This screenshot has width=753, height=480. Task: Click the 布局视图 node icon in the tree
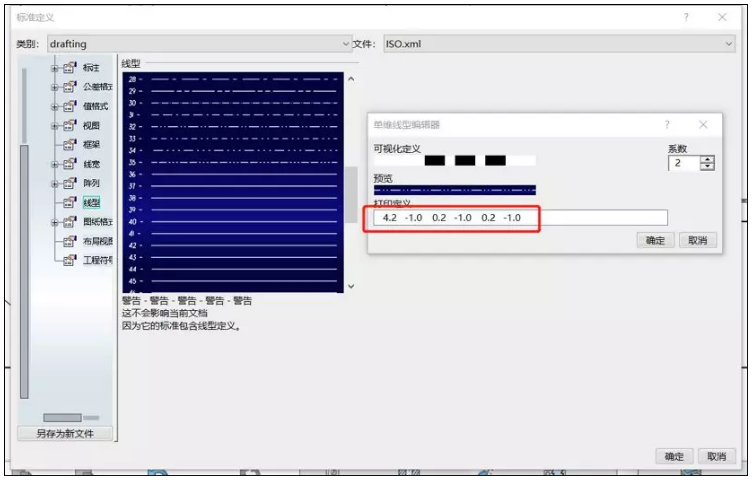click(x=70, y=240)
